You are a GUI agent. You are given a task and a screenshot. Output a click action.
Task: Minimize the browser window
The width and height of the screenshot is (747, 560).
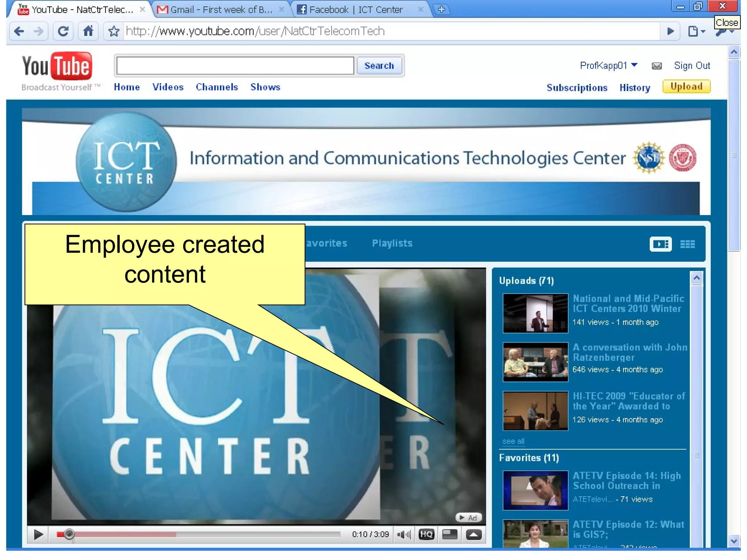point(680,6)
